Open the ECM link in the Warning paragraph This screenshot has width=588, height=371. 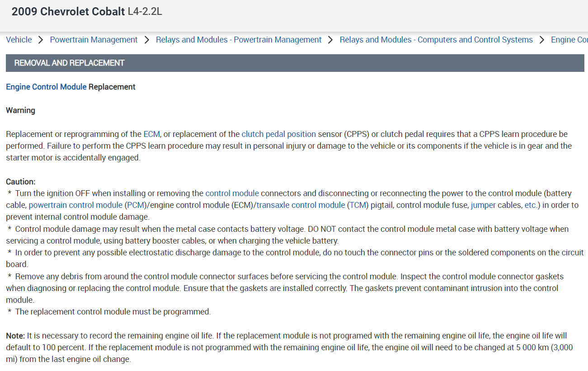point(151,134)
